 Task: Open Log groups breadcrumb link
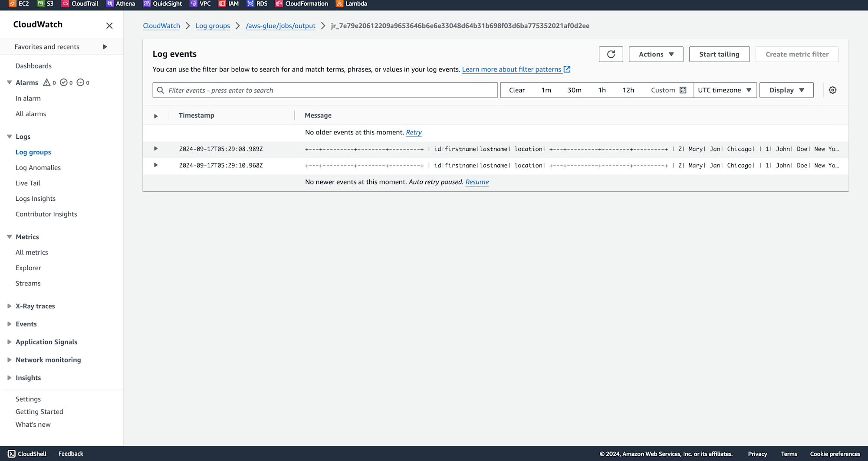click(213, 26)
